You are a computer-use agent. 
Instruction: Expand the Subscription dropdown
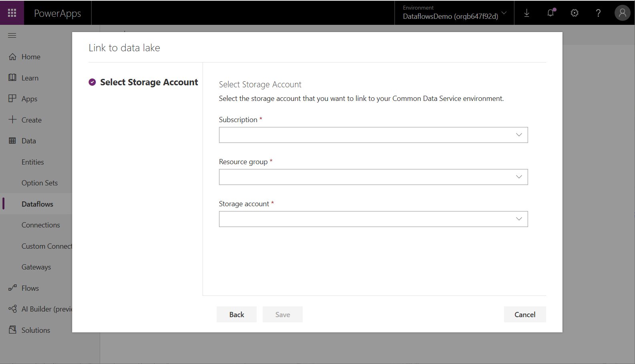[x=373, y=135]
